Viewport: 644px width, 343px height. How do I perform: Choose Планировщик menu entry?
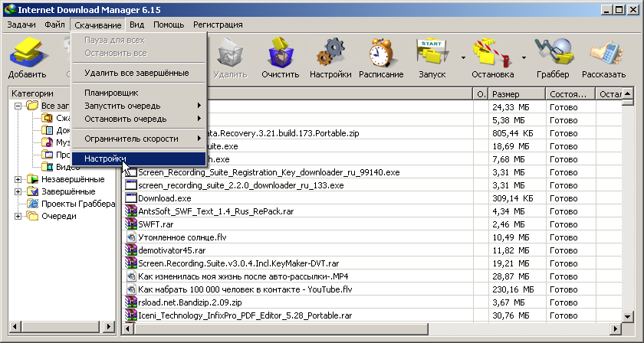point(139,93)
